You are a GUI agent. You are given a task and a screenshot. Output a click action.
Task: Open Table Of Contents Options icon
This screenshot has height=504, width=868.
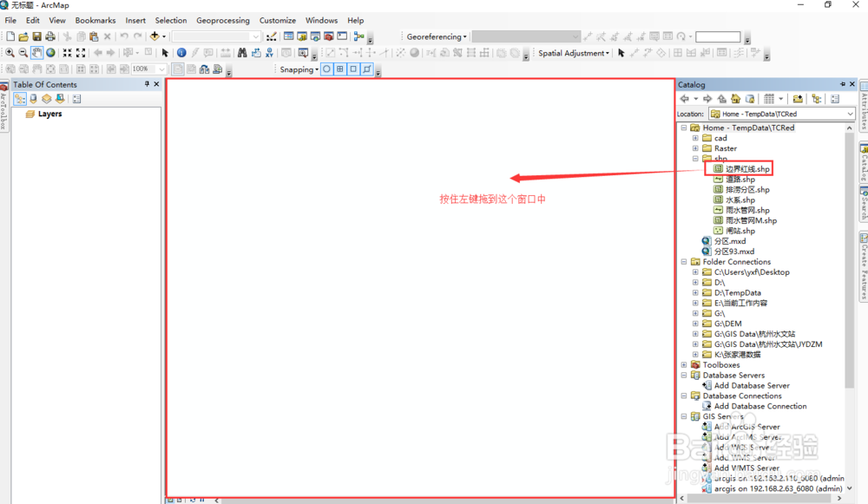click(76, 99)
